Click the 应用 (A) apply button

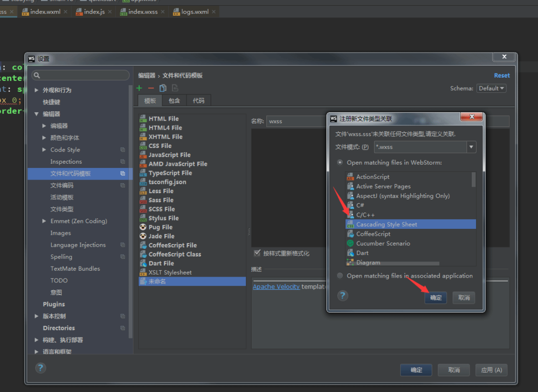pyautogui.click(x=491, y=370)
